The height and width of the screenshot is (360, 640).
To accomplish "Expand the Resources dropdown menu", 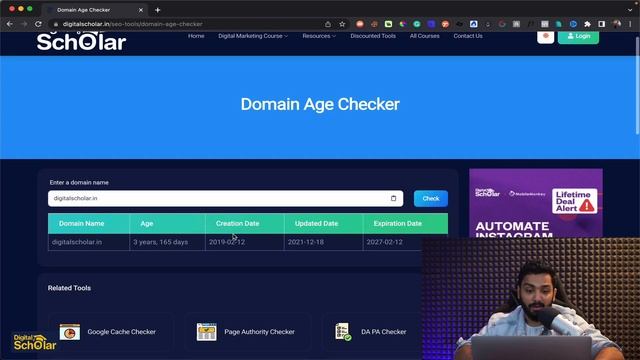I will pyautogui.click(x=319, y=36).
